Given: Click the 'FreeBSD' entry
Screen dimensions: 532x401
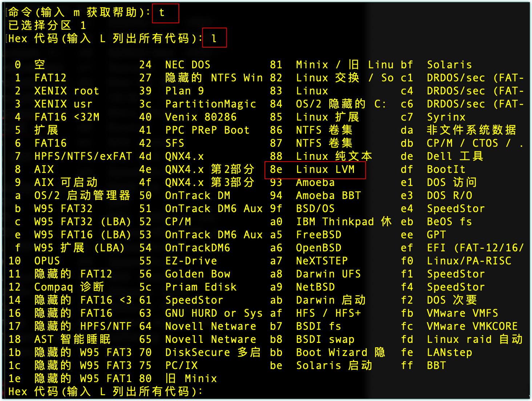Looking at the screenshot, I should click(x=319, y=235).
